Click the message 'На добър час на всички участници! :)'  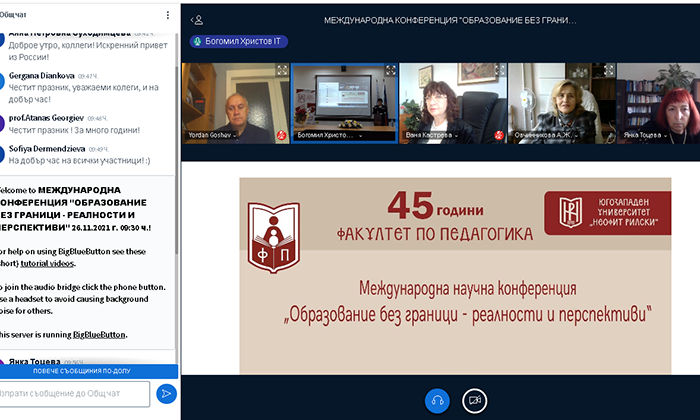[x=79, y=161]
